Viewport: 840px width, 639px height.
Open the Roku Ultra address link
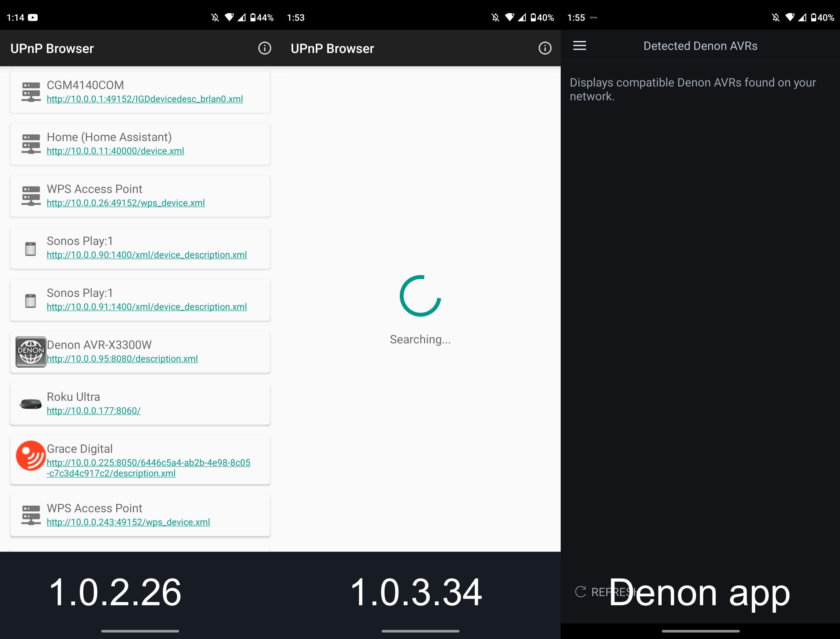point(93,411)
